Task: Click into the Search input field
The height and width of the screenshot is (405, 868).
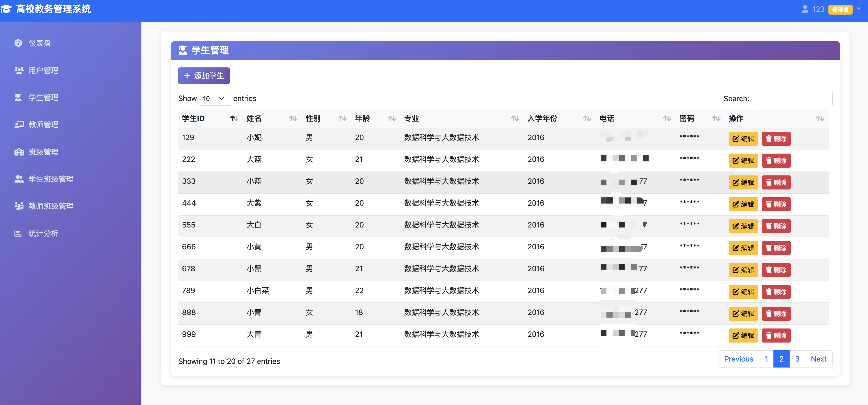Action: point(792,99)
